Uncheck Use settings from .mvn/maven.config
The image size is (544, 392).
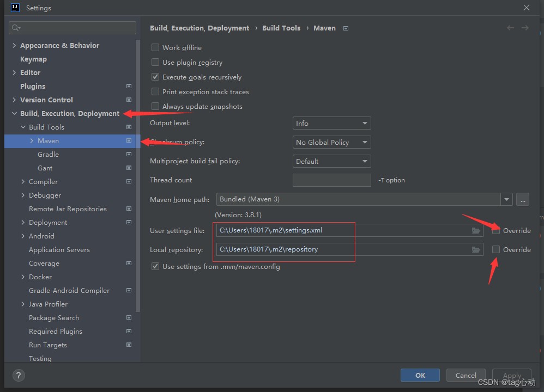(x=155, y=267)
